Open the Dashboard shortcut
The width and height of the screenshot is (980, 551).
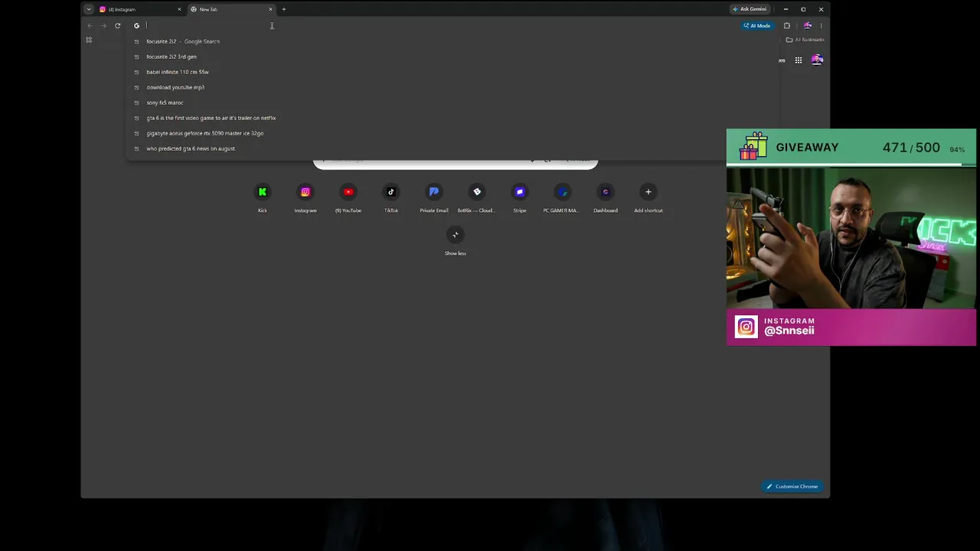tap(606, 197)
